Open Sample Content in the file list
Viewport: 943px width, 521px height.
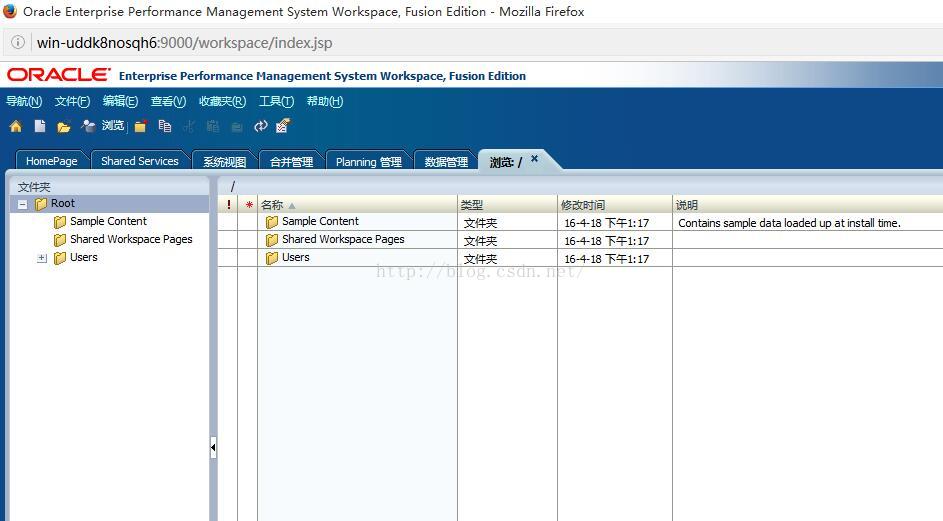(x=321, y=221)
